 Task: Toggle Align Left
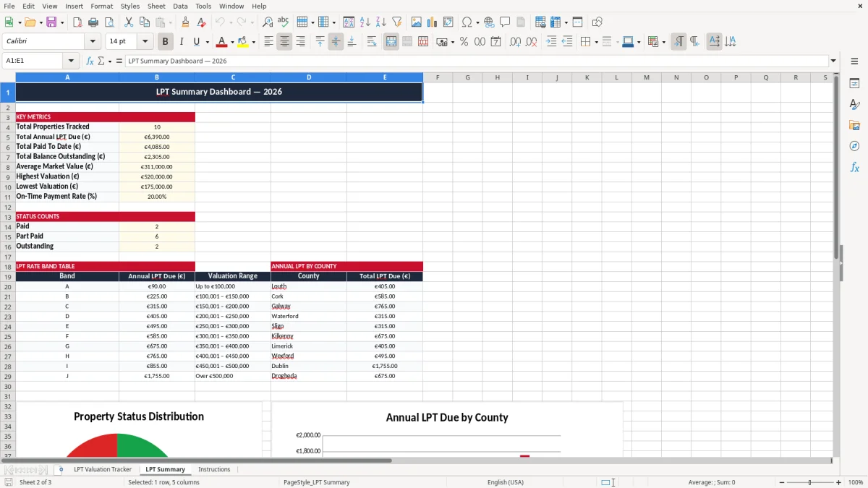(x=268, y=42)
